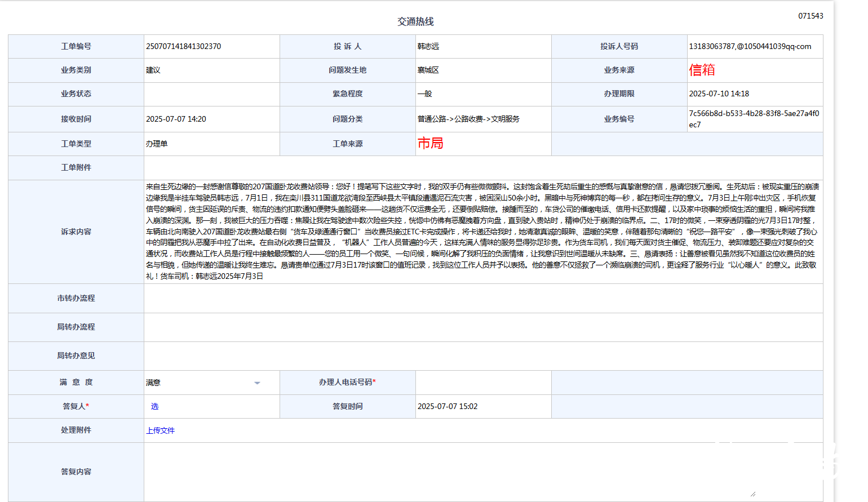The height and width of the screenshot is (502, 868).
Task: Click the 交通热线 page title
Action: pyautogui.click(x=415, y=21)
